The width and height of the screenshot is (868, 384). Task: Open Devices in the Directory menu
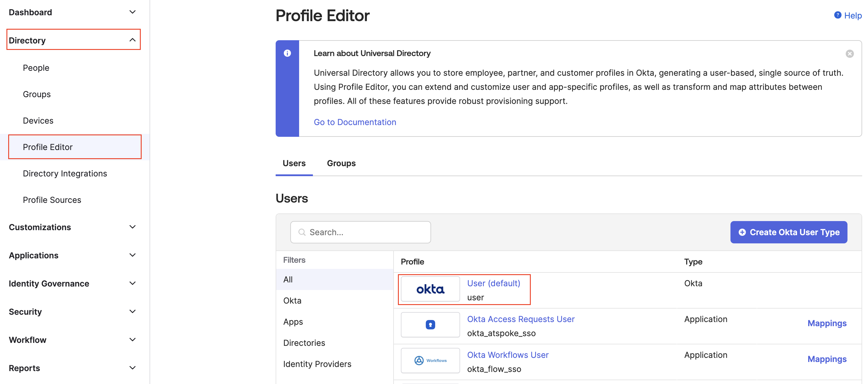[38, 120]
